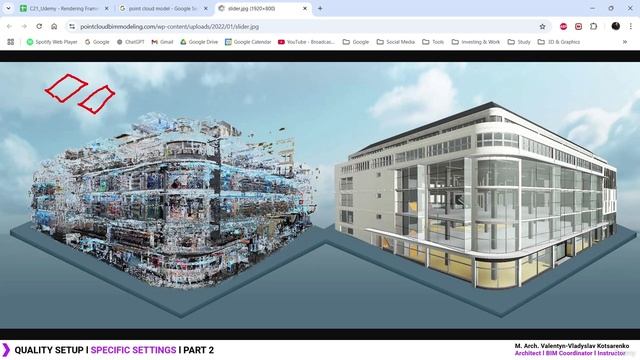Show hidden bookmarks with double chevron
640x360 pixels.
[625, 42]
